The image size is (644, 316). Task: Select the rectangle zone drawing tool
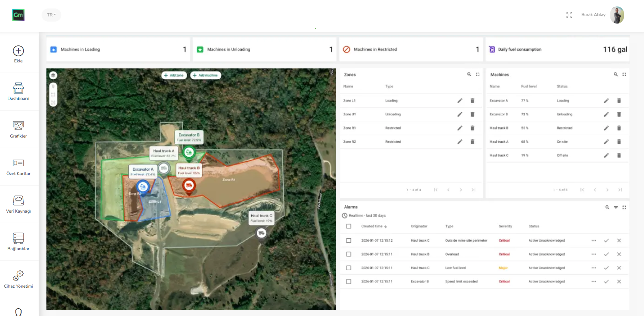(x=53, y=95)
